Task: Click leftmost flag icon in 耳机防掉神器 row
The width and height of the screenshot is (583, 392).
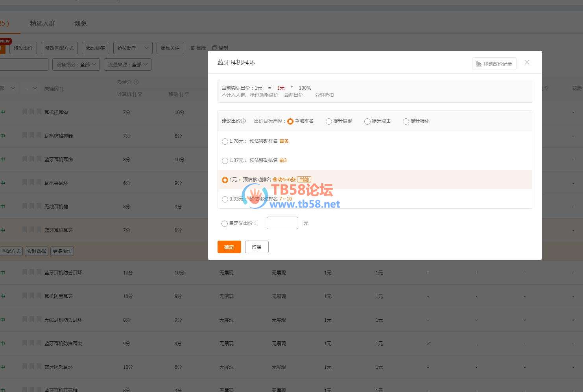Action: 25,136
